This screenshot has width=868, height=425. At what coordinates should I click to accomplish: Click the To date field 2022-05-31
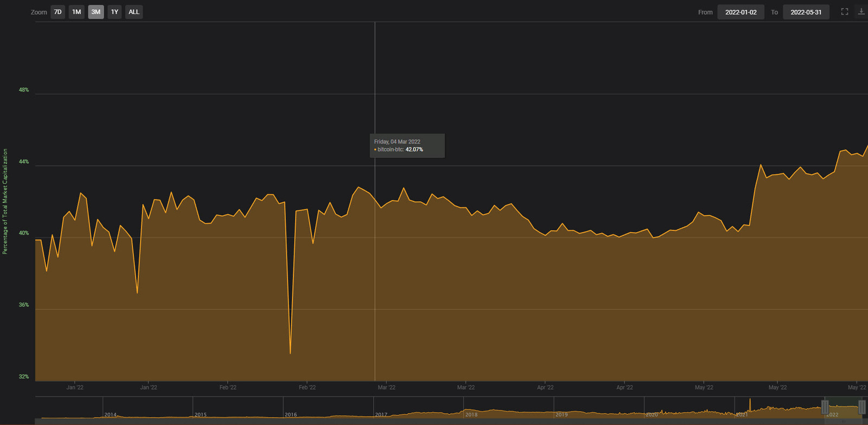click(x=806, y=12)
